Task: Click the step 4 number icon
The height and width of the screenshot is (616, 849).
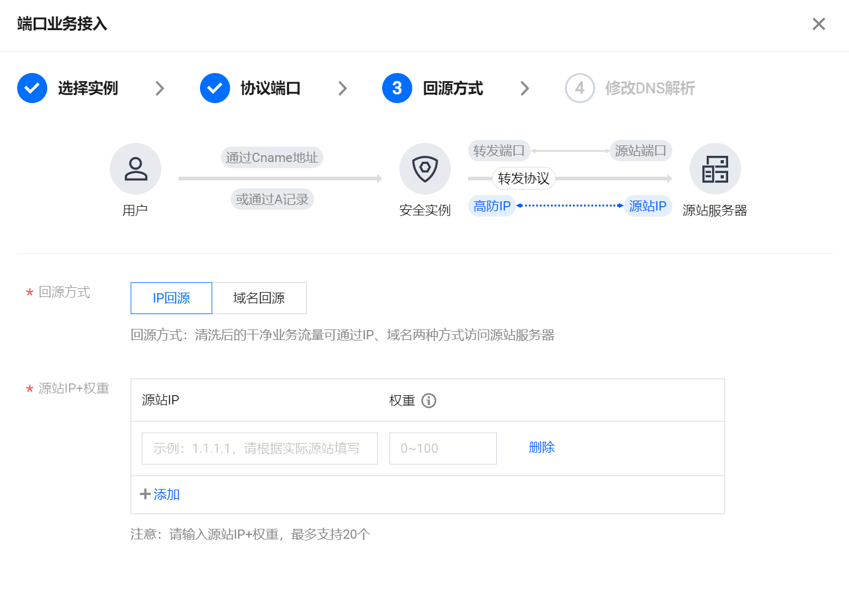Action: (x=580, y=88)
